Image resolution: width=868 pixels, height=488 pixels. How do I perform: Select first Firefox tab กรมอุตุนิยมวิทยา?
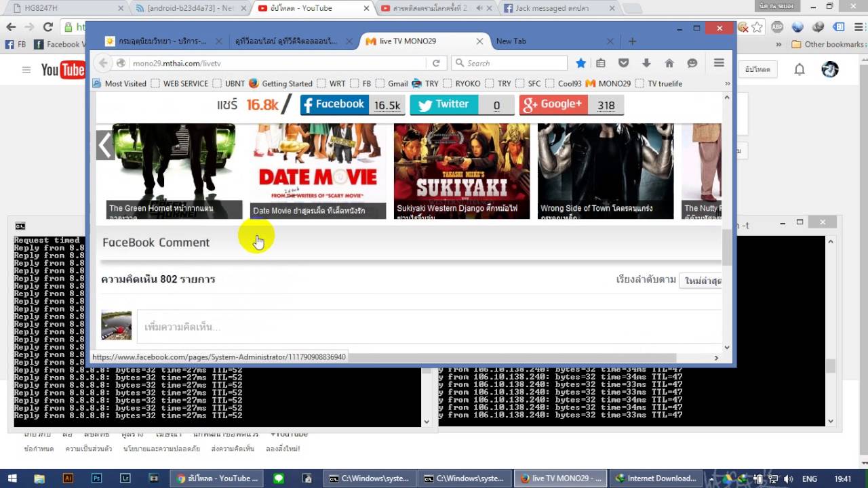(x=162, y=41)
